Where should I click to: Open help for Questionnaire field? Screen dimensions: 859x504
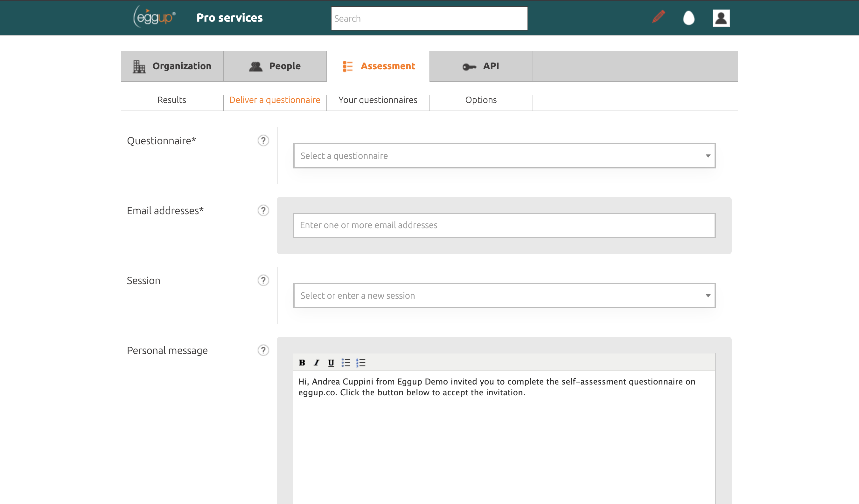[263, 141]
